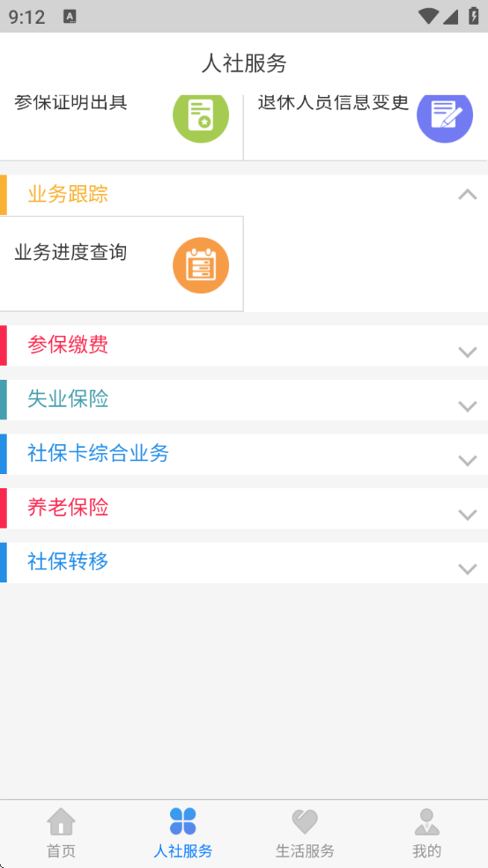Tap the battery icon in status bar
The image size is (488, 868).
474,16
